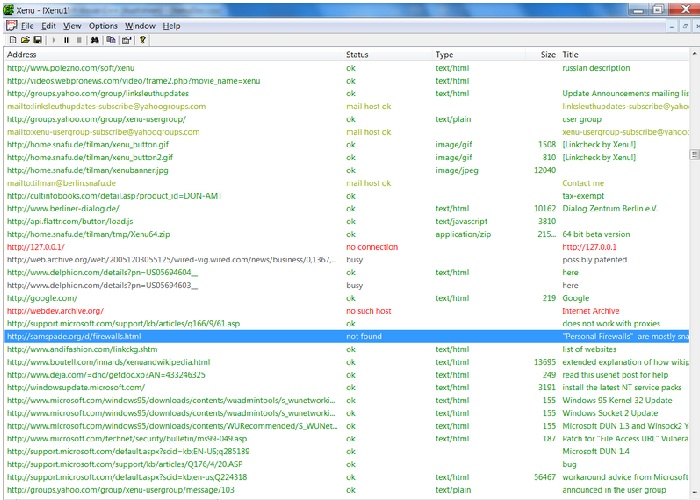Sort by the Address column header
Viewport: 700px width, 500px height.
22,54
